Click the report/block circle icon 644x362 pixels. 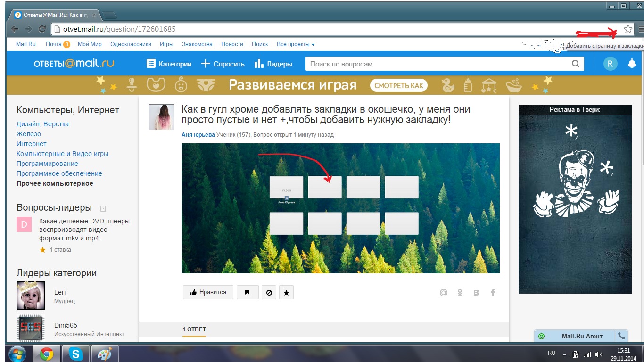pyautogui.click(x=269, y=292)
